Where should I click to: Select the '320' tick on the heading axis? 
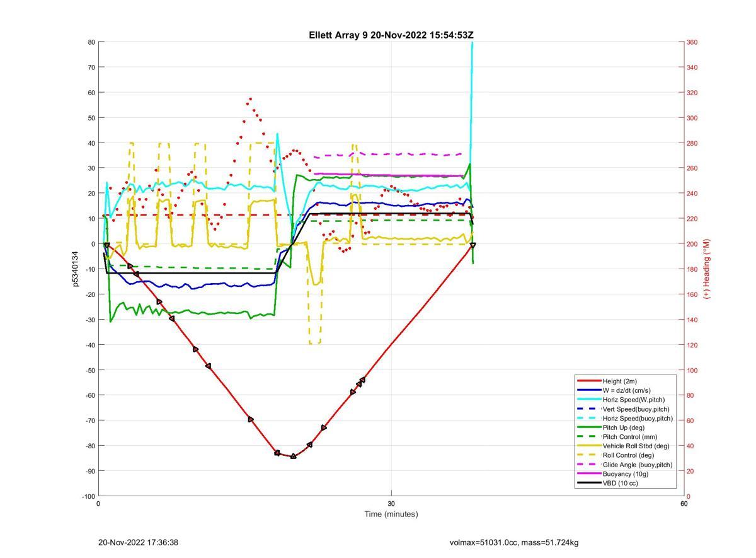click(x=692, y=93)
